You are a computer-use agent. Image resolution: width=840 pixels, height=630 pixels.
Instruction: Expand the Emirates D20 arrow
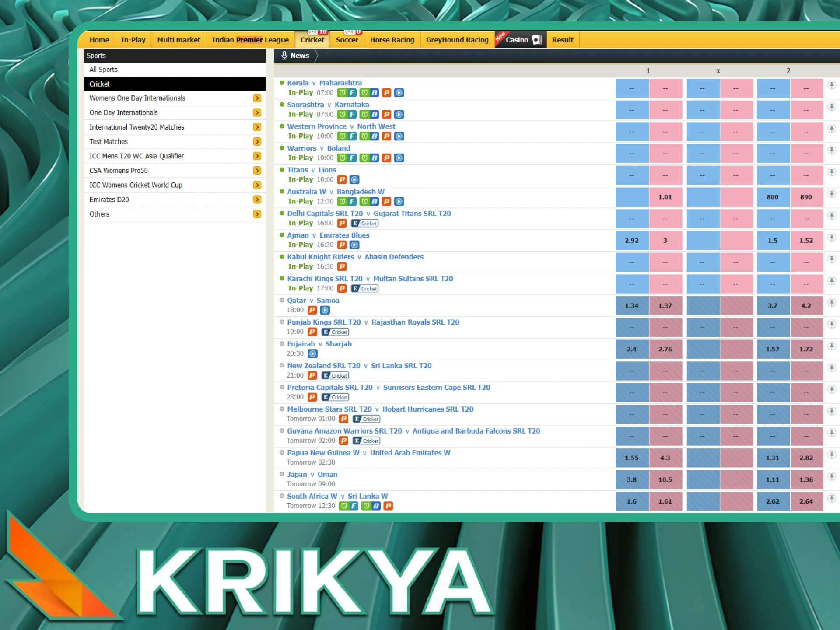point(257,199)
